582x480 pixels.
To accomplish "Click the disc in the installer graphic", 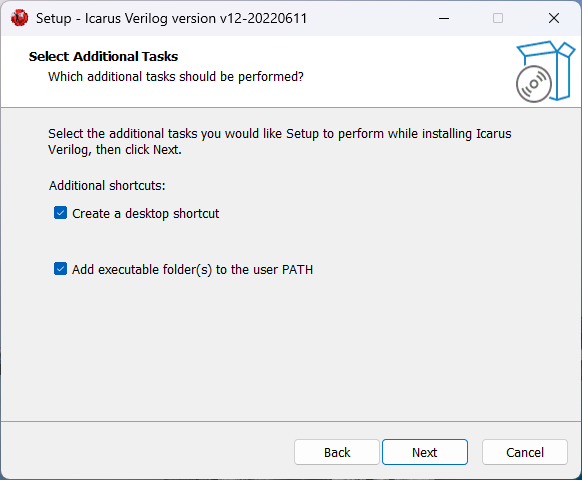I will click(533, 84).
